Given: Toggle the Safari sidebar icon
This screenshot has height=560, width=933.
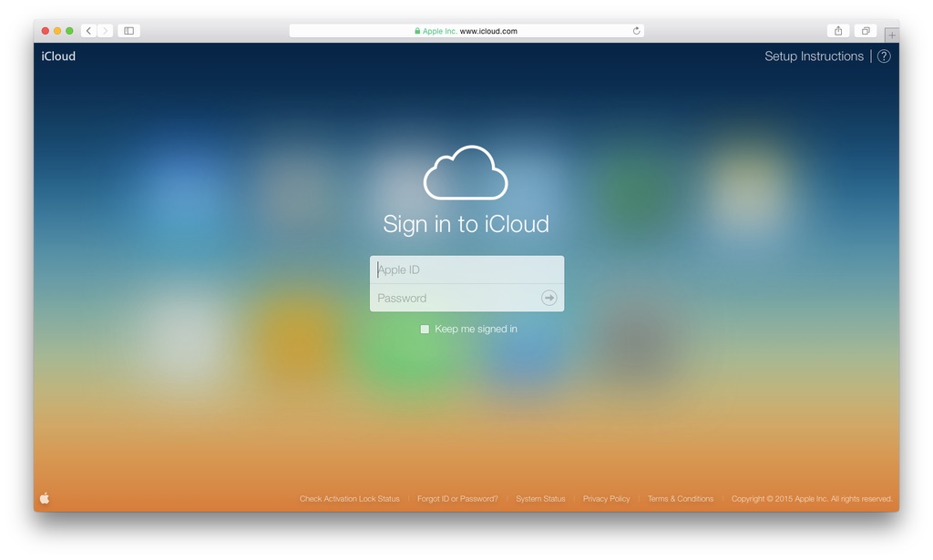Looking at the screenshot, I should [128, 31].
